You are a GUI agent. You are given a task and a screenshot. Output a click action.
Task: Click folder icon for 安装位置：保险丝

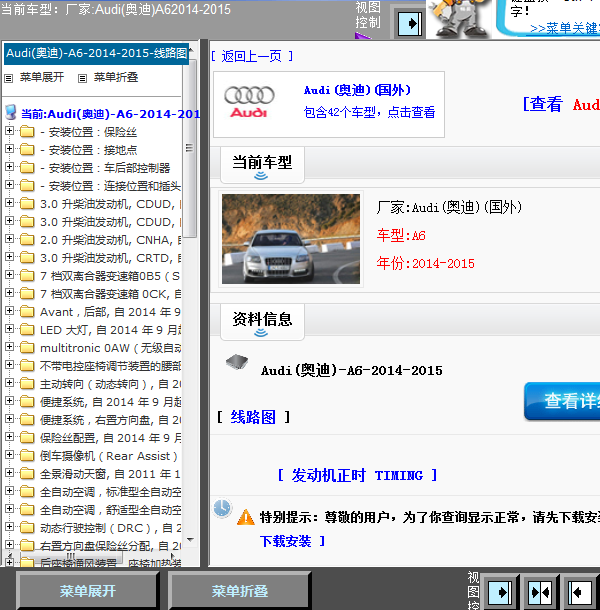pyautogui.click(x=27, y=131)
